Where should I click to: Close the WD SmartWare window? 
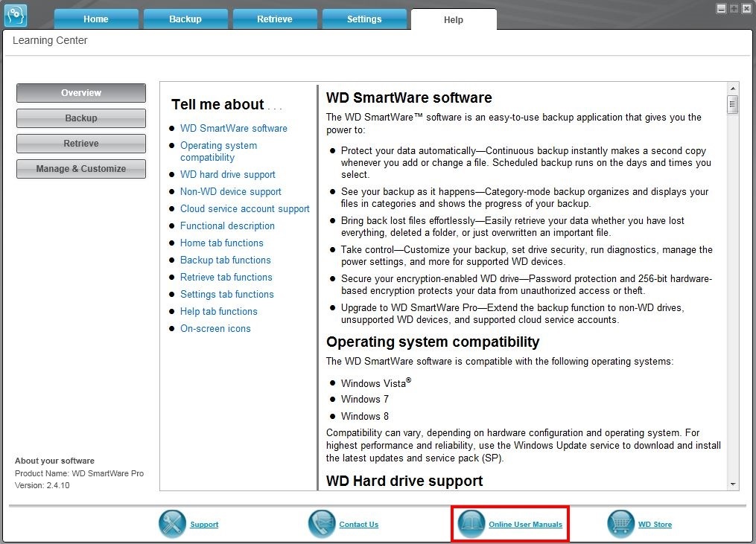pyautogui.click(x=746, y=8)
